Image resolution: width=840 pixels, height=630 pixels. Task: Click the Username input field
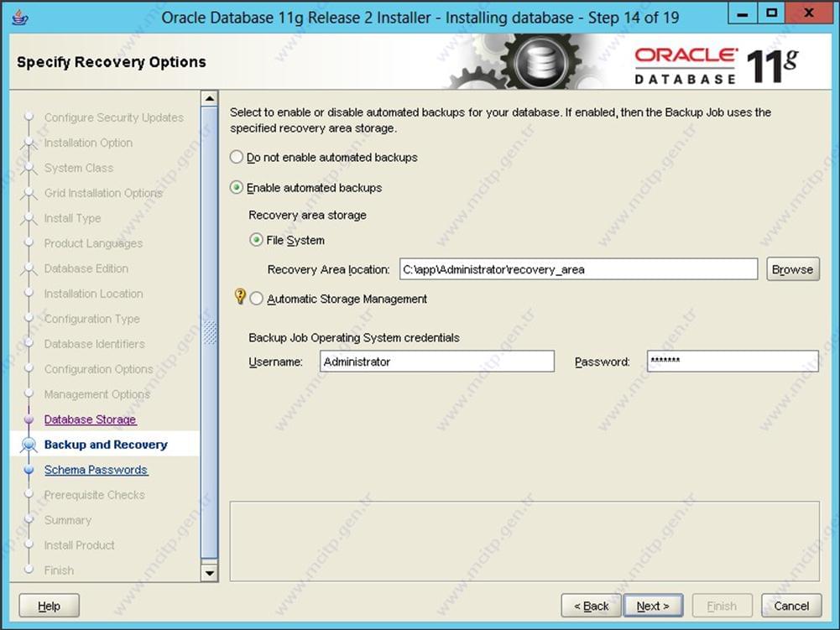point(437,361)
